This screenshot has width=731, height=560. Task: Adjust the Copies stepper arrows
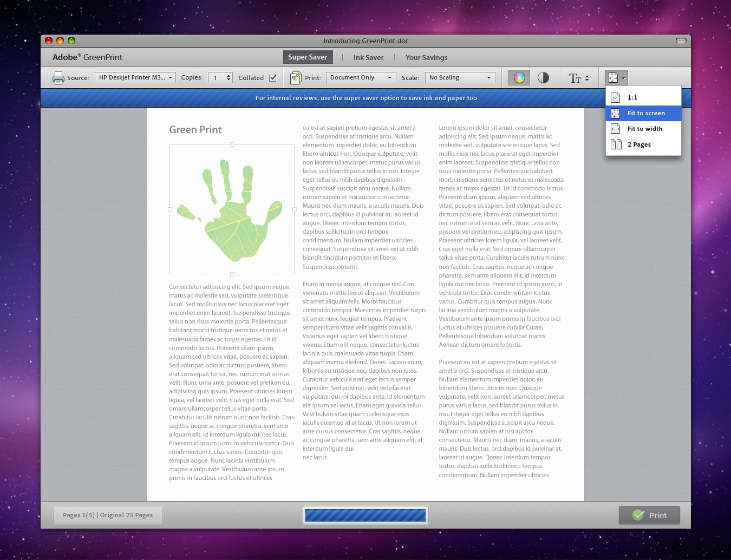(x=229, y=78)
